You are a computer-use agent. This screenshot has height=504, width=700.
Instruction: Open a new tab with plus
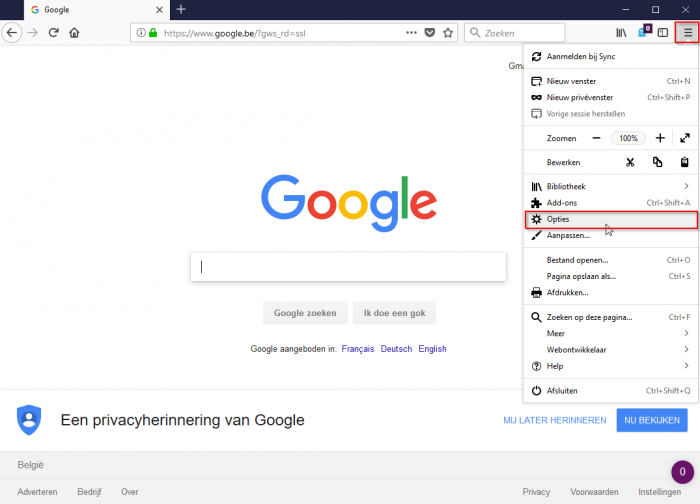[181, 9]
